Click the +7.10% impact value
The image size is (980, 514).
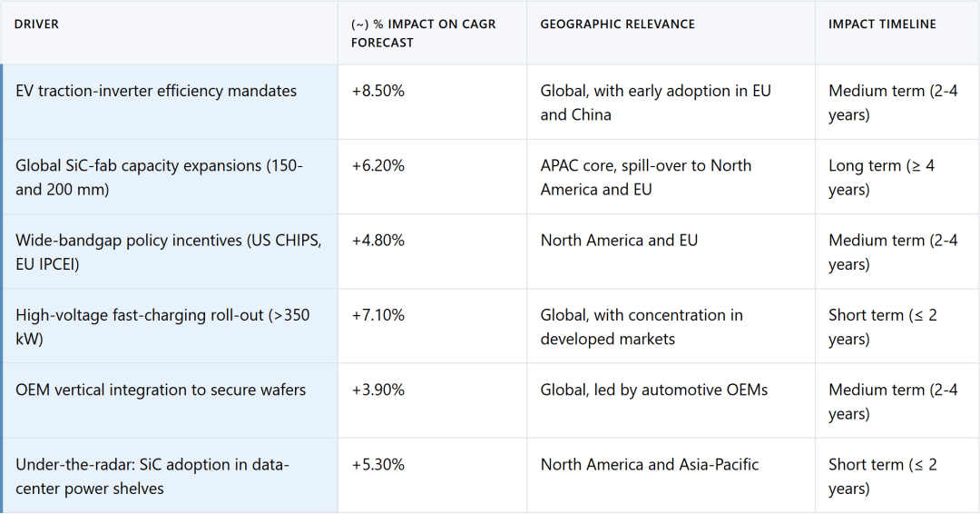click(378, 315)
